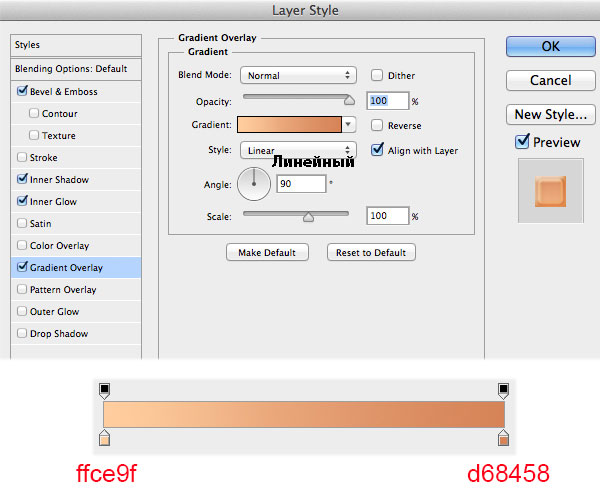600x502 pixels.
Task: Select Gradient Overlay settings row
Action: point(76,267)
